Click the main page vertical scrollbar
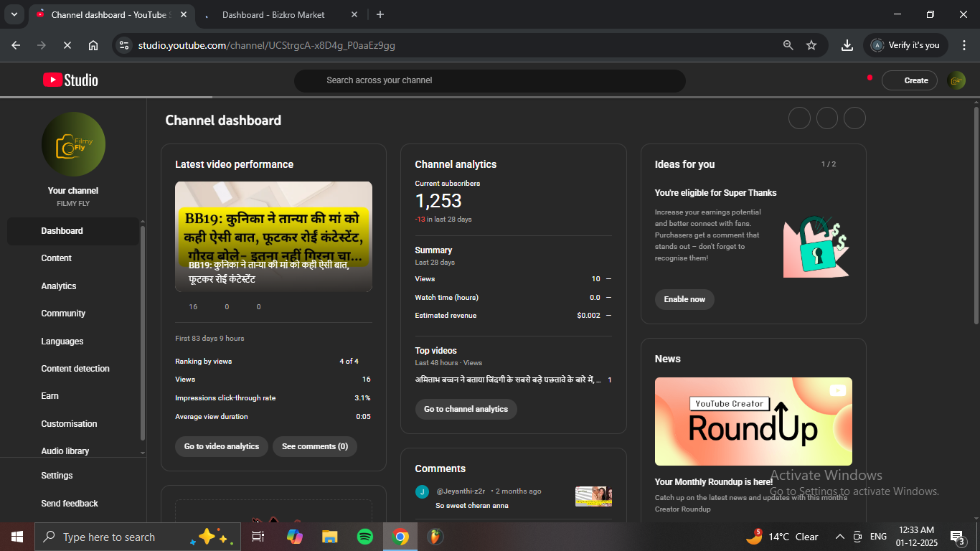 click(x=976, y=215)
